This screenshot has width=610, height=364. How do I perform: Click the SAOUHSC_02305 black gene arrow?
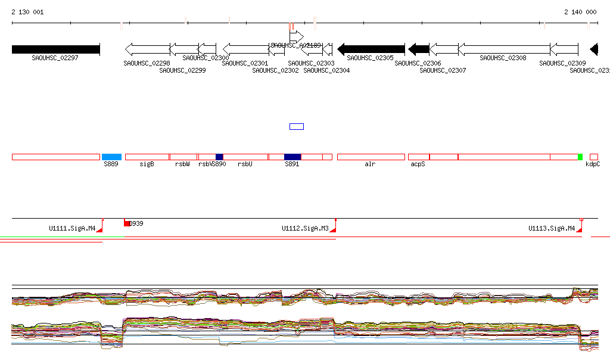(x=371, y=49)
